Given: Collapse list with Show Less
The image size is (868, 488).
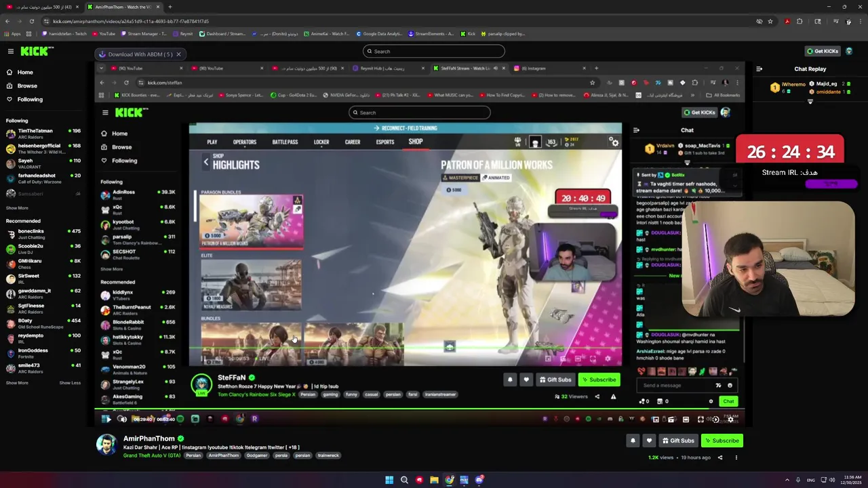Looking at the screenshot, I should click(70, 383).
